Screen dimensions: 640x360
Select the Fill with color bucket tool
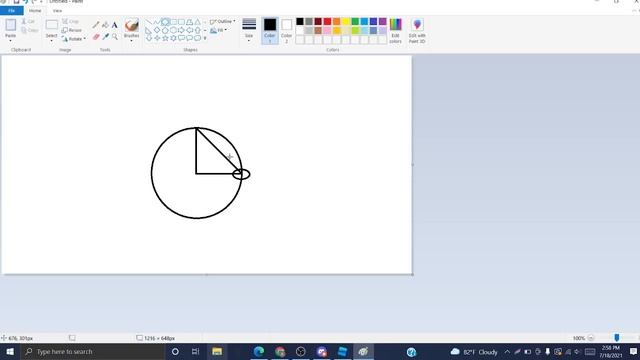click(105, 25)
